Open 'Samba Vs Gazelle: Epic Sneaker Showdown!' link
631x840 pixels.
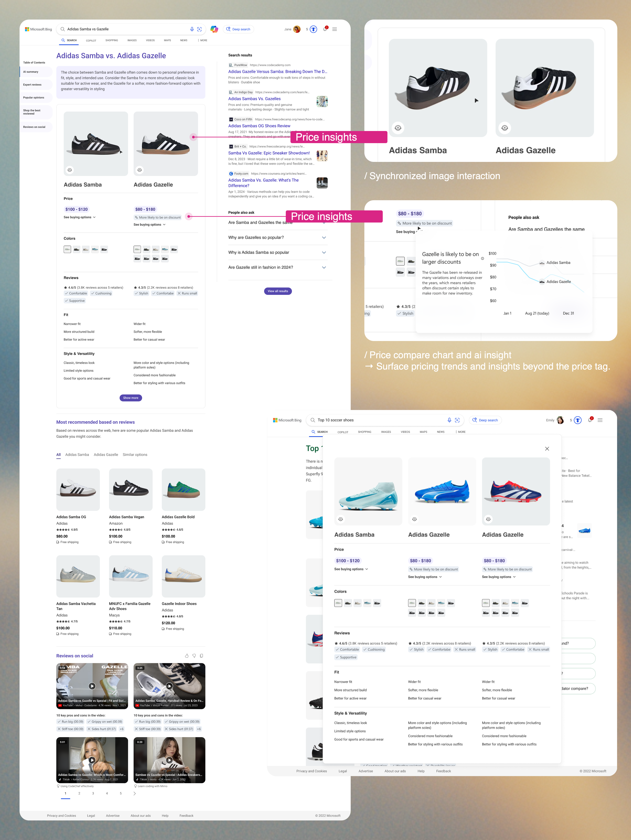click(269, 153)
